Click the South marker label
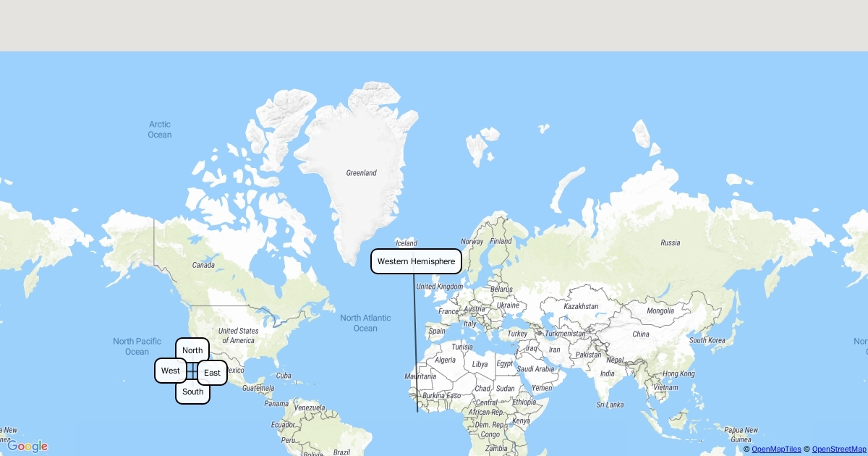 [x=192, y=392]
